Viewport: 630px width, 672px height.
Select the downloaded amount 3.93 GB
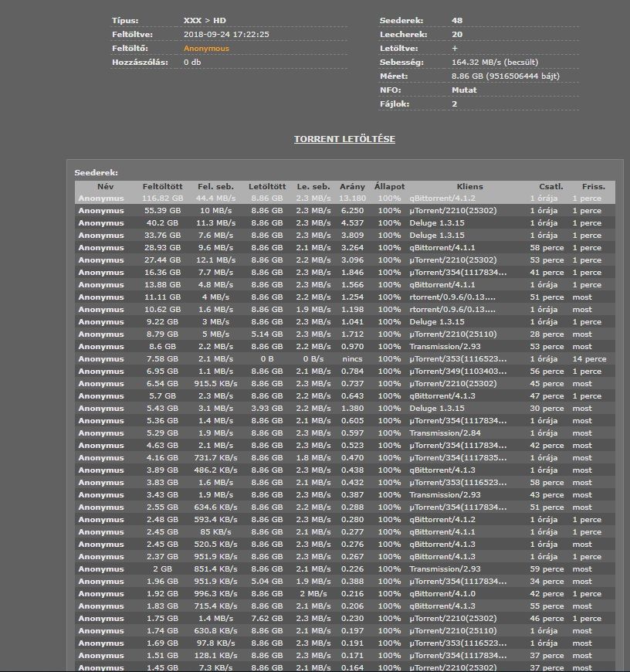(x=267, y=409)
